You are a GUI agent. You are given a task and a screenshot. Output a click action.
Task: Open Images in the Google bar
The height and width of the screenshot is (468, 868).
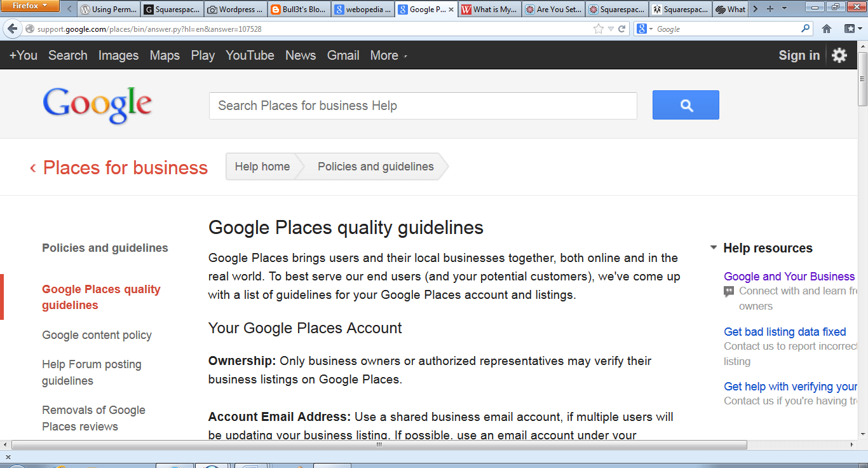(118, 55)
